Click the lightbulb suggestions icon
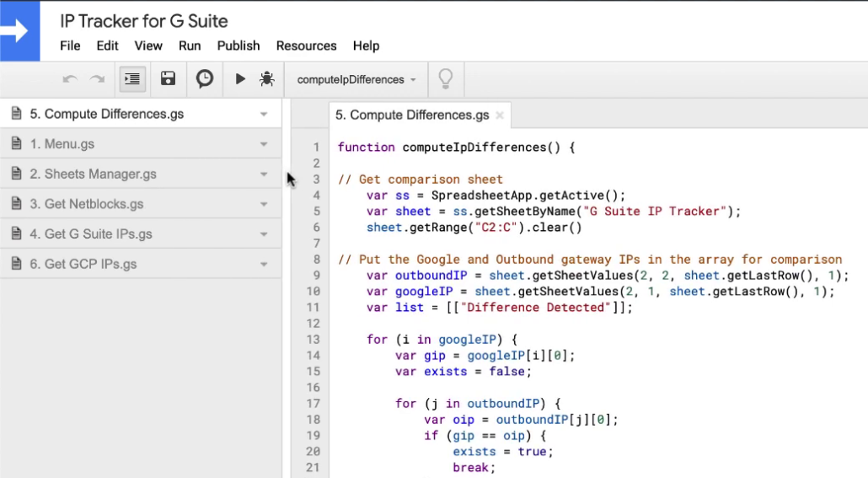This screenshot has height=478, width=868. (x=446, y=79)
